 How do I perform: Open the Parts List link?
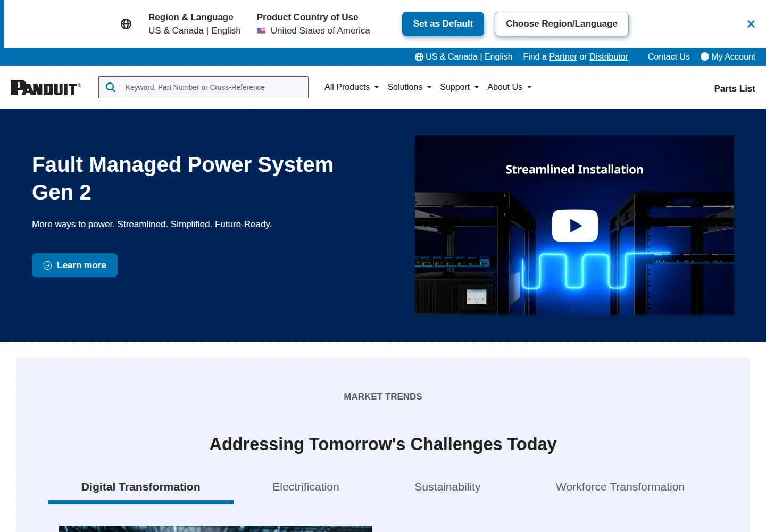pos(735,88)
